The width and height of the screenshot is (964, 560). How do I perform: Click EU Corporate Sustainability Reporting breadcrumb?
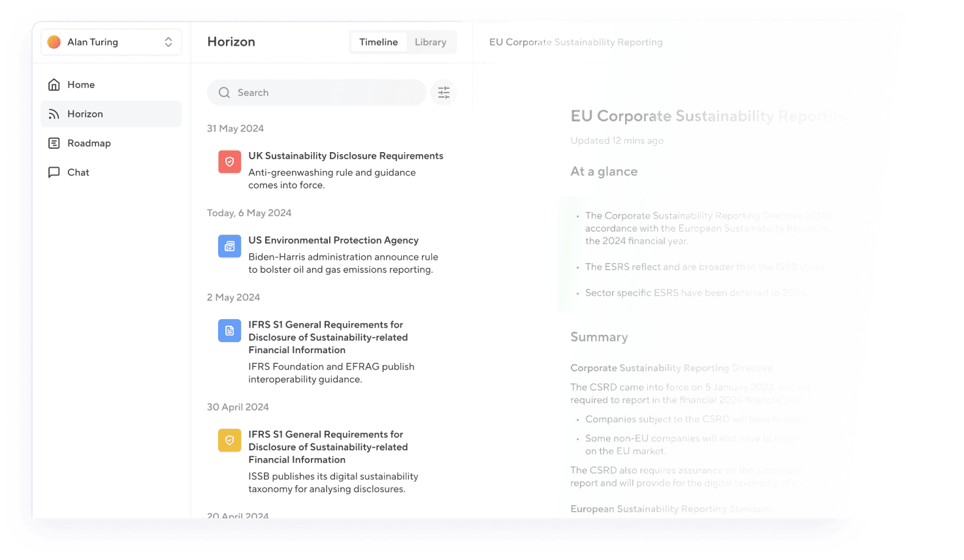pos(575,42)
